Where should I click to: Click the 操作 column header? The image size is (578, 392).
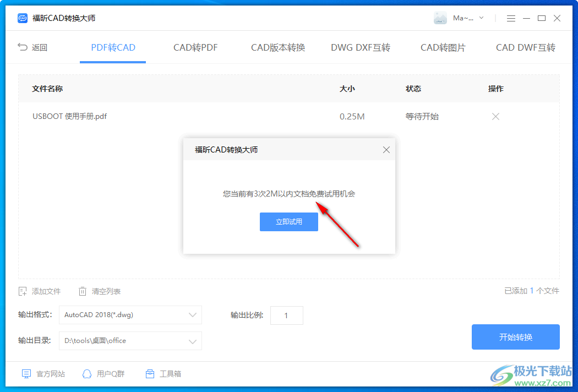[496, 89]
